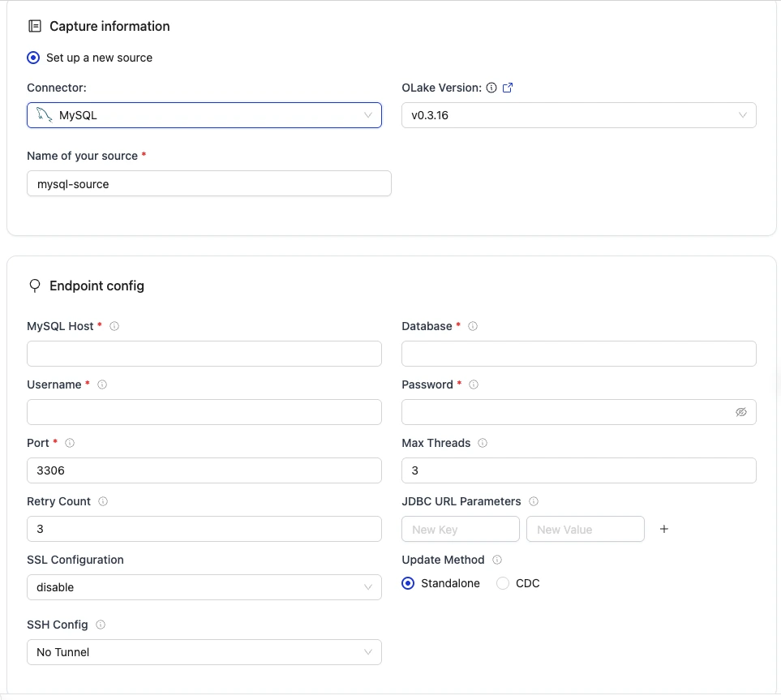Add a new JDBC URL parameter with the plus button
The image size is (781, 700).
[663, 529]
